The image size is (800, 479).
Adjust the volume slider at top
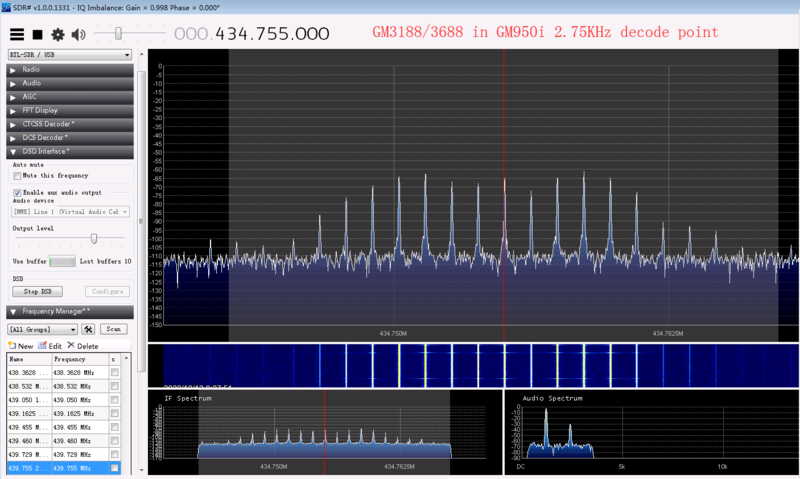tap(118, 34)
